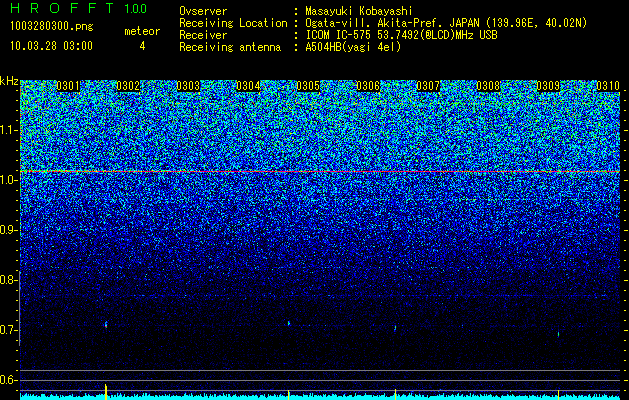Click the yellow power spike near 0309

click(x=558, y=394)
